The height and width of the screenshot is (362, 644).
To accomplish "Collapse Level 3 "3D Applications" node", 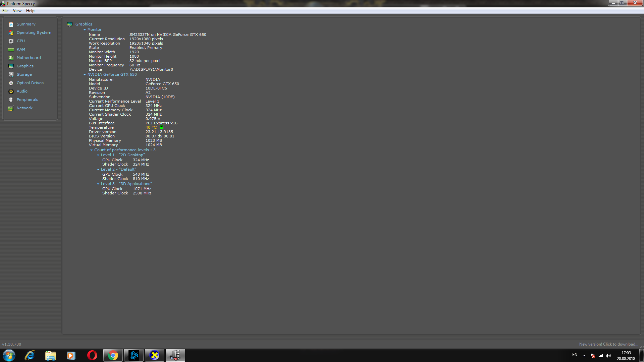I will pos(98,184).
